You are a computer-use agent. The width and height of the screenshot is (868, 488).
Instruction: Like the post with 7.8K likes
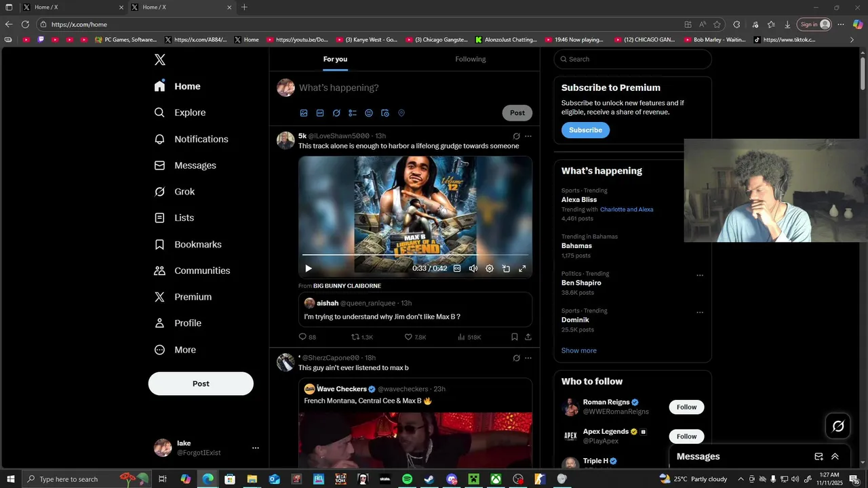point(415,337)
